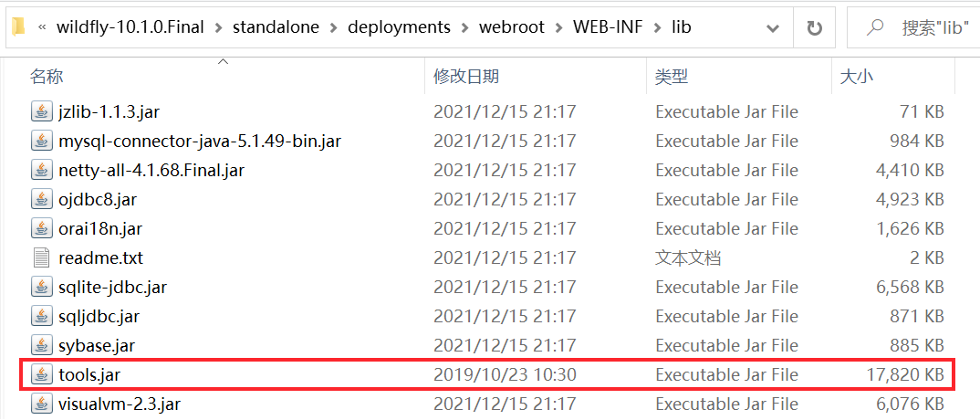Sort files by the 修改日期 column
The image size is (980, 420).
pos(466,77)
